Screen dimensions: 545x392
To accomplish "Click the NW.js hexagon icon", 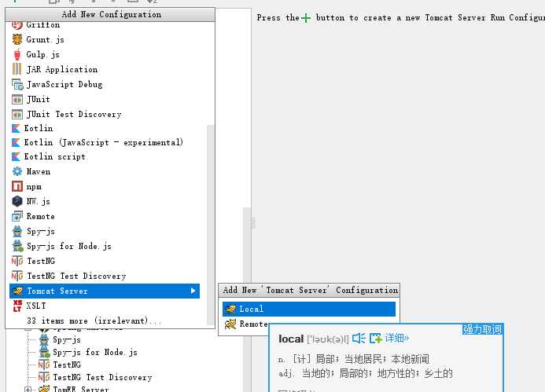I will pos(17,201).
